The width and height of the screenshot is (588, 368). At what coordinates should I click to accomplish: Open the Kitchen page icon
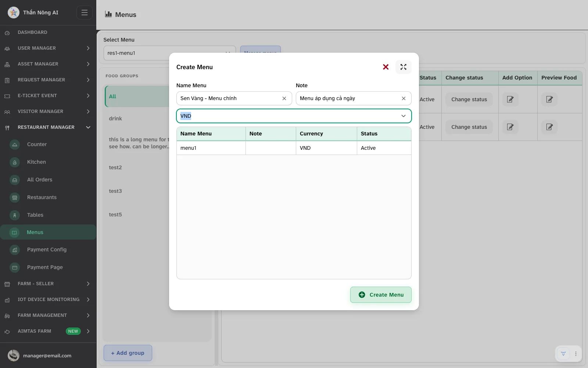[15, 162]
